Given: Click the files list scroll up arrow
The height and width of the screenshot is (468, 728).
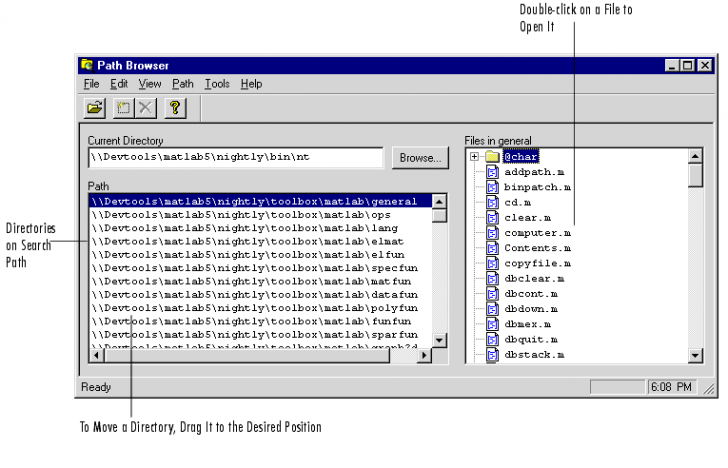Looking at the screenshot, I should click(x=696, y=156).
